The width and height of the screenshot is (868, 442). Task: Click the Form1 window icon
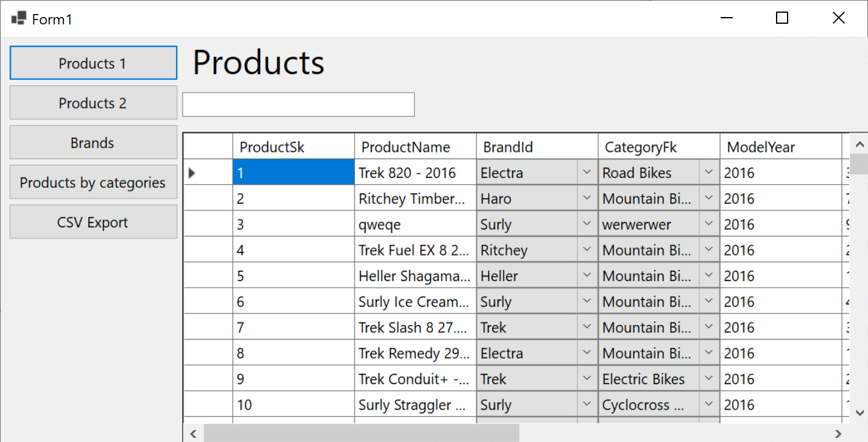tap(18, 19)
